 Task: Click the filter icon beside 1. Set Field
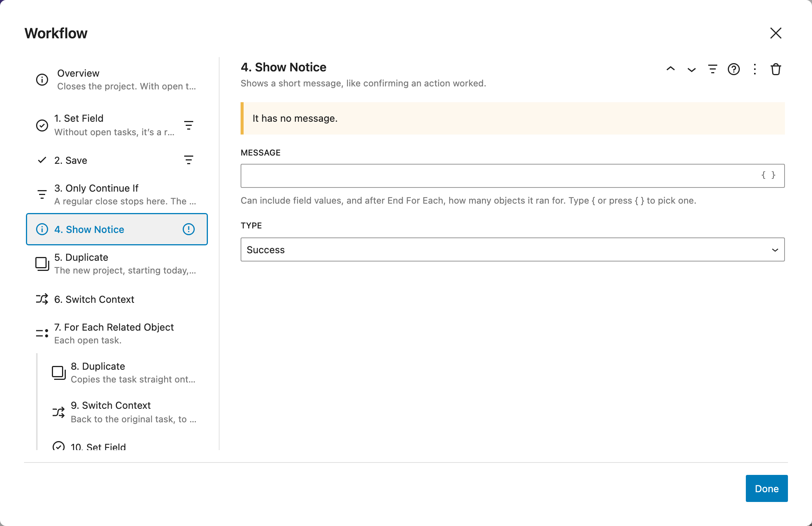tap(189, 125)
